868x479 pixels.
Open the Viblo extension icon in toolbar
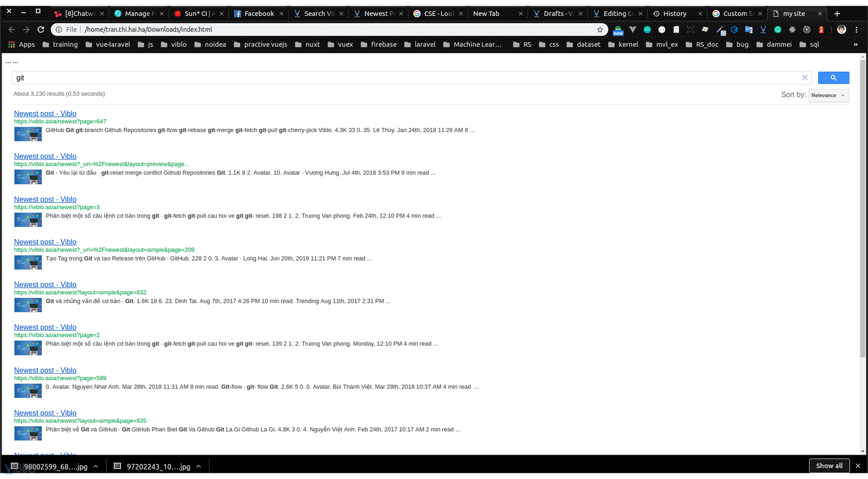click(763, 29)
